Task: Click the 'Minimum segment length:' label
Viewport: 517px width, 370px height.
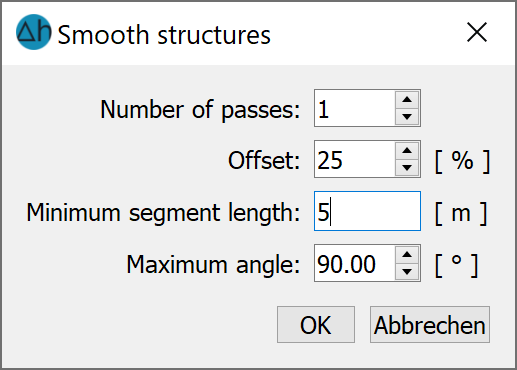Action: tap(163, 213)
